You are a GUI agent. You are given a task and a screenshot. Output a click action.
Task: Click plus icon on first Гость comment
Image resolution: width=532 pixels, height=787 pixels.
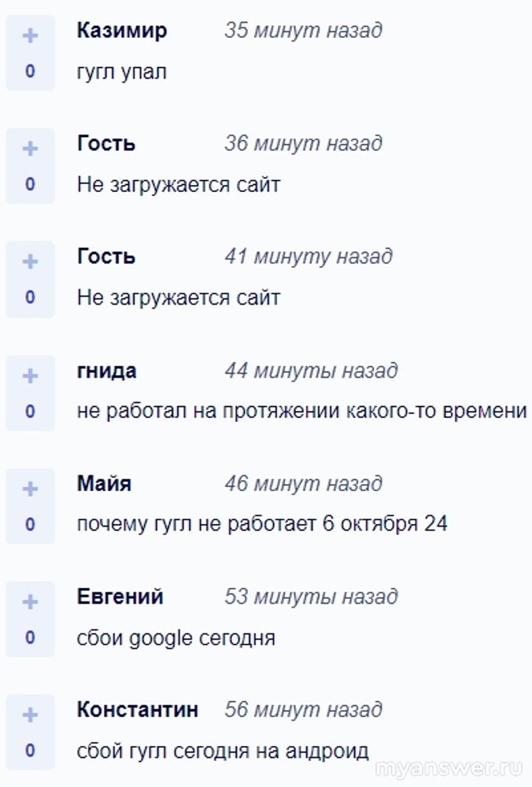pyautogui.click(x=30, y=149)
